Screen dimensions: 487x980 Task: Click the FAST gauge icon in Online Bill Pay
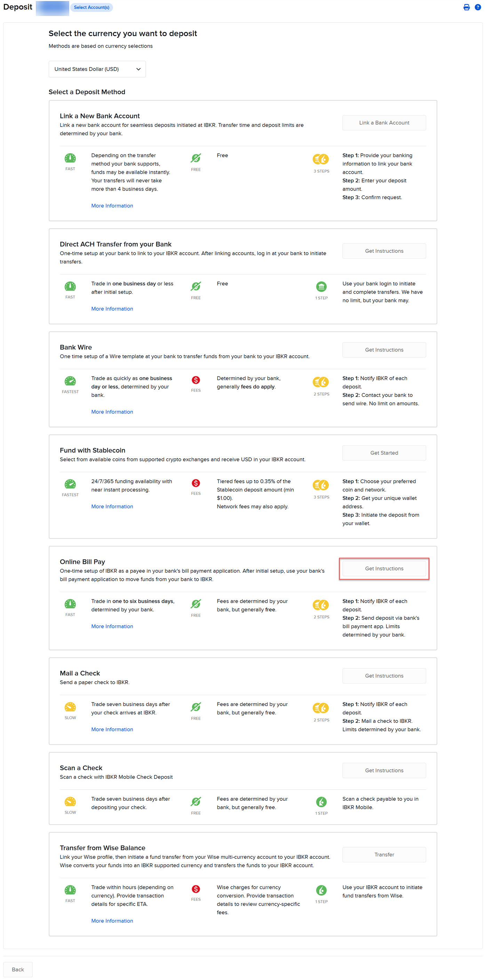(x=70, y=604)
